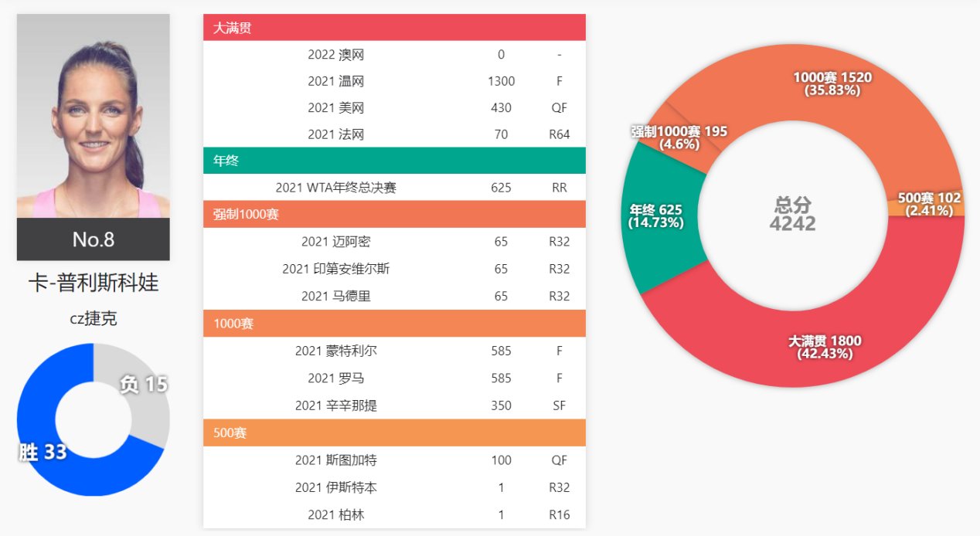
Task: Click the red 大满贯 1800 chart segment
Action: coord(825,348)
